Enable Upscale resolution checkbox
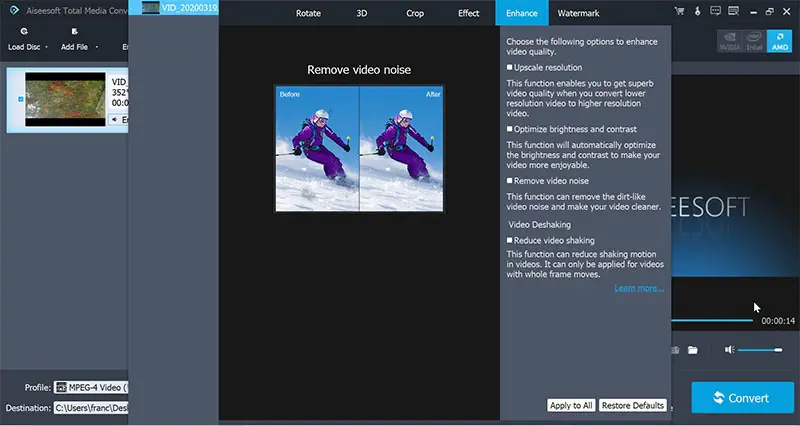Viewport: 800px width, 426px height. [509, 67]
